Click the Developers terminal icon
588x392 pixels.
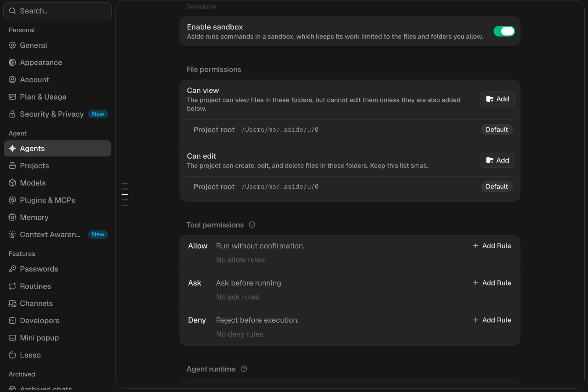click(x=12, y=321)
